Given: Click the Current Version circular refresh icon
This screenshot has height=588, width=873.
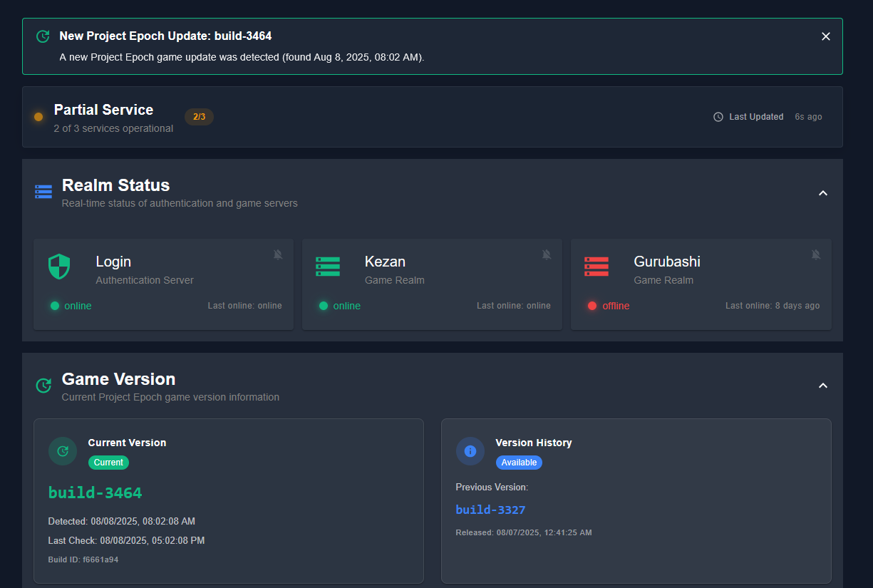Looking at the screenshot, I should 63,451.
